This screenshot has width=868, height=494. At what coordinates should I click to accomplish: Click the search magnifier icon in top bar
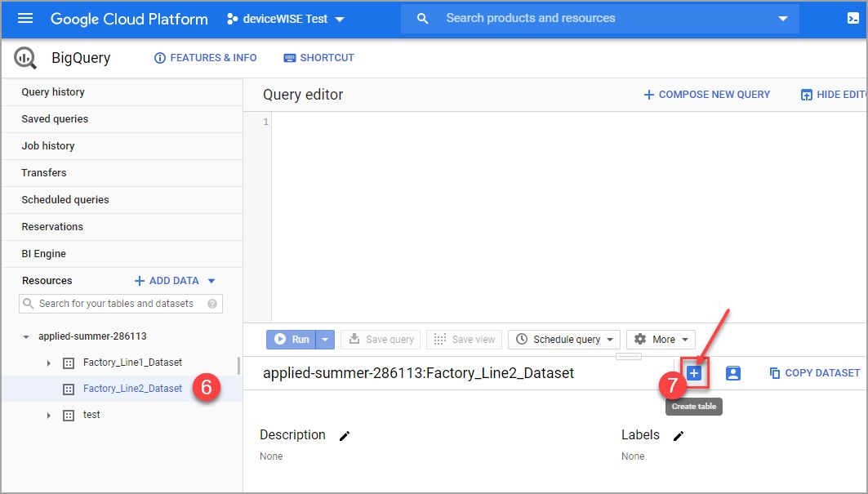point(422,19)
